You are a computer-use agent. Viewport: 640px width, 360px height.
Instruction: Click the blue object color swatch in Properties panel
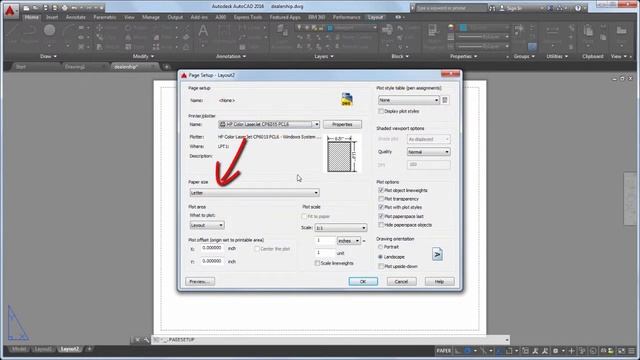(463, 27)
